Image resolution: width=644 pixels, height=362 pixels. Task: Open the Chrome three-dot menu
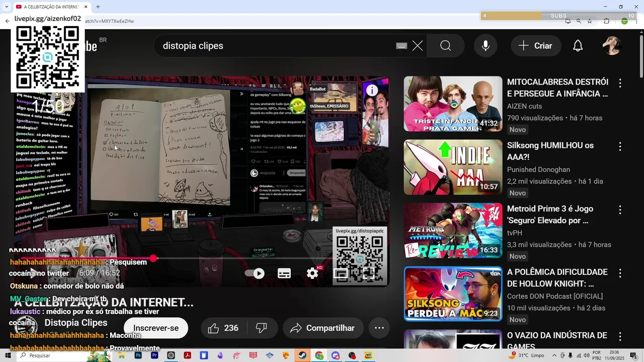(x=636, y=21)
